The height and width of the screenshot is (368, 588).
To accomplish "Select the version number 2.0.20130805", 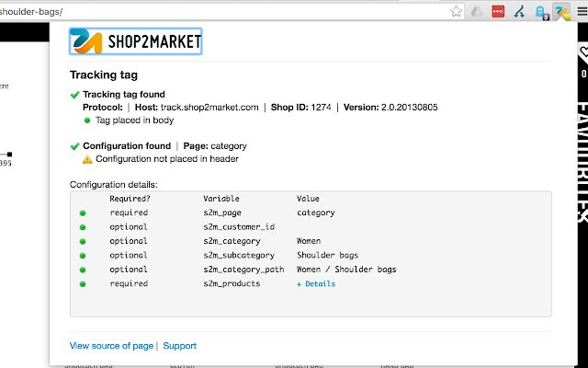I will [x=410, y=108].
